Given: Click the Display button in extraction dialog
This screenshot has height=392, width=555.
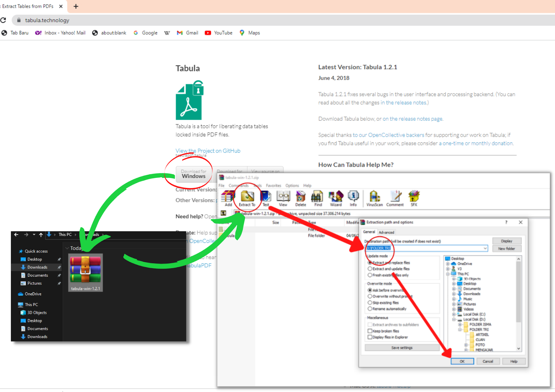Looking at the screenshot, I should point(507,241).
